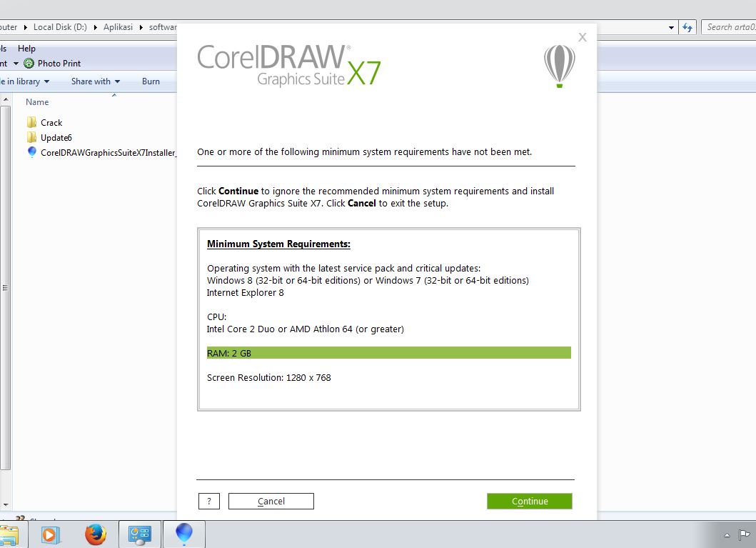Click the Photo Print printer icon

click(29, 63)
